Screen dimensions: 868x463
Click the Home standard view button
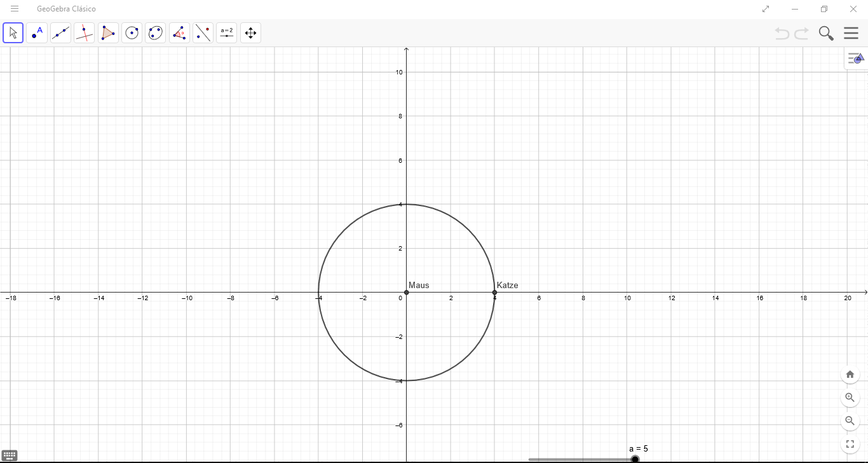click(x=850, y=374)
